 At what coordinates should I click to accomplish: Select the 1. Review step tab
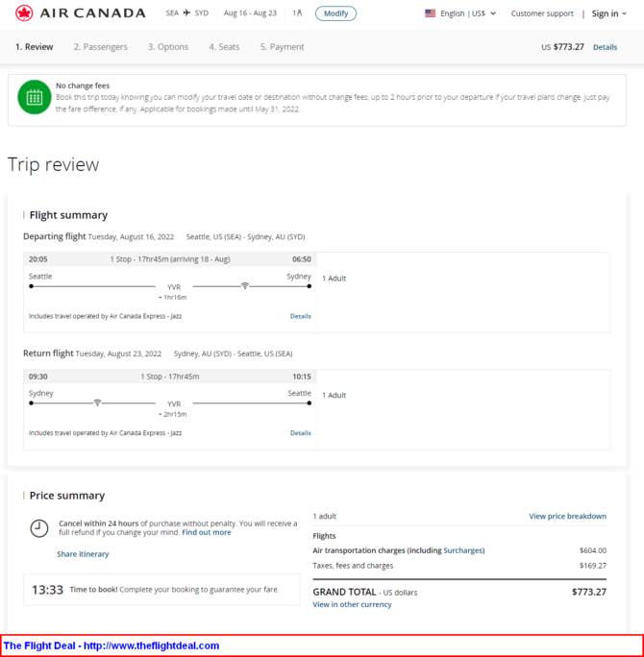[x=35, y=47]
